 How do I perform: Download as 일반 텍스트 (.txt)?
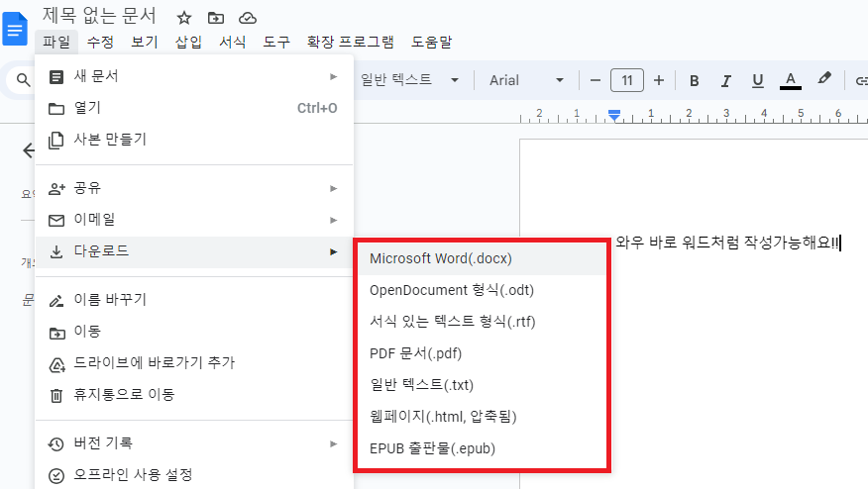pos(482,385)
